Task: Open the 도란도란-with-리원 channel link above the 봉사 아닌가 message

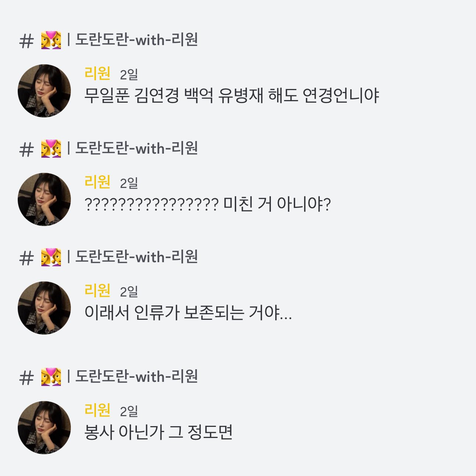Action: pyautogui.click(x=137, y=376)
